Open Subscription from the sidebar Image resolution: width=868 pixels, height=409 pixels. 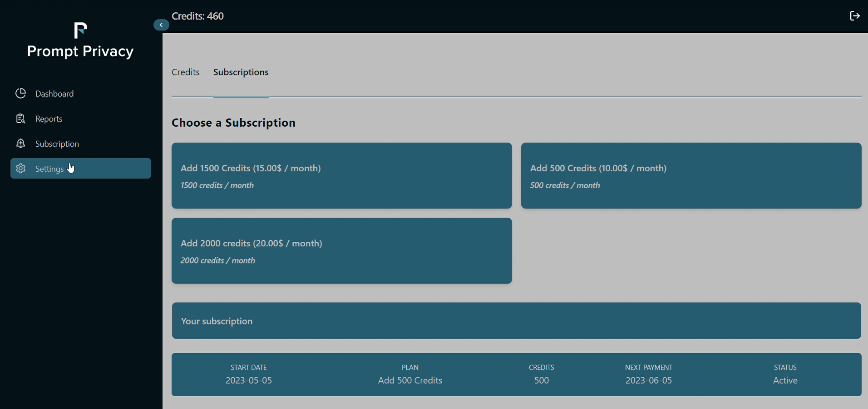coord(81,144)
